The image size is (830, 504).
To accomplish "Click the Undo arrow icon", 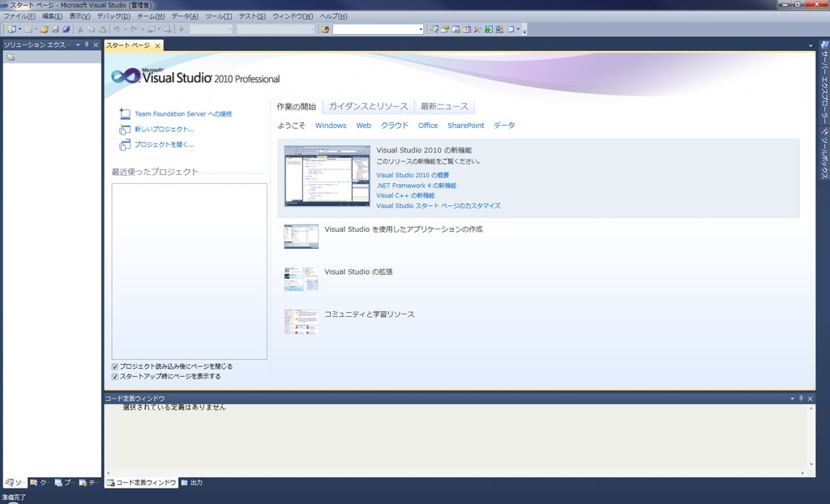I will tap(117, 29).
